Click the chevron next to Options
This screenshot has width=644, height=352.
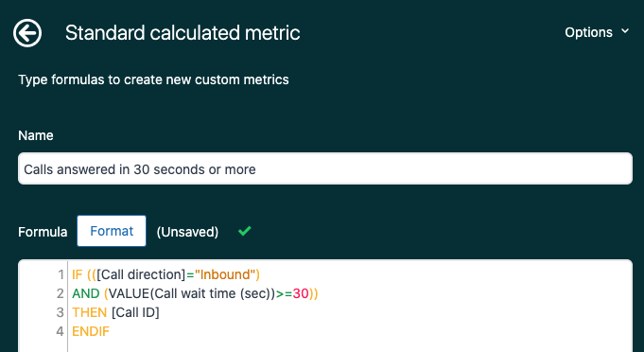(625, 31)
